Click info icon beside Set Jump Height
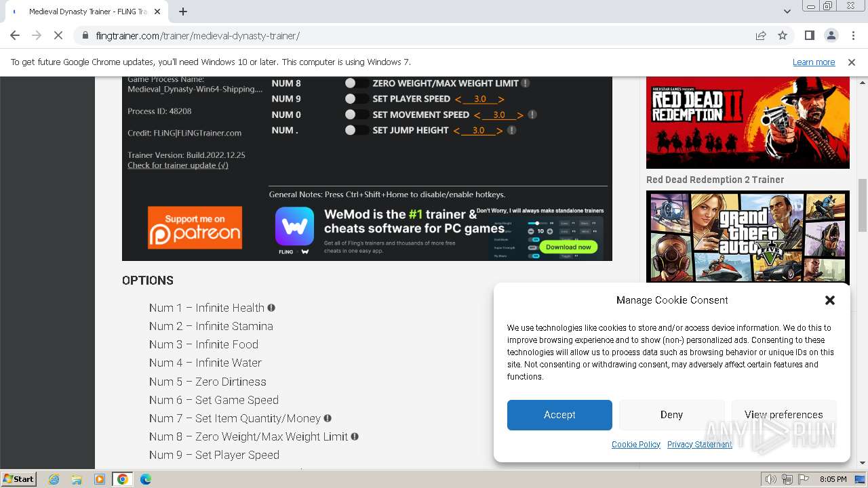 pyautogui.click(x=512, y=130)
